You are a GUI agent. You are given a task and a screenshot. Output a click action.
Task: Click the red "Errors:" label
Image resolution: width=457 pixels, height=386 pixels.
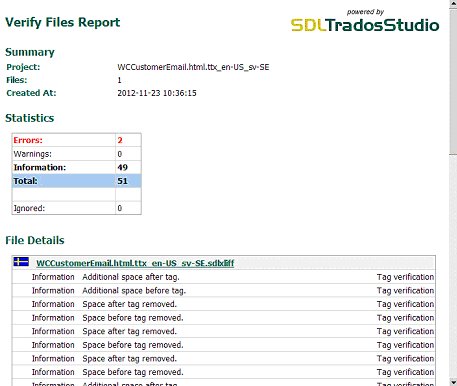point(28,140)
